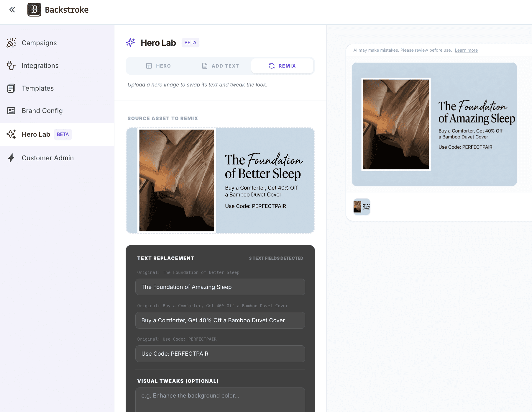Viewport: 532px width, 412px height.
Task: Click the Integrations plug icon
Action: pos(11,66)
